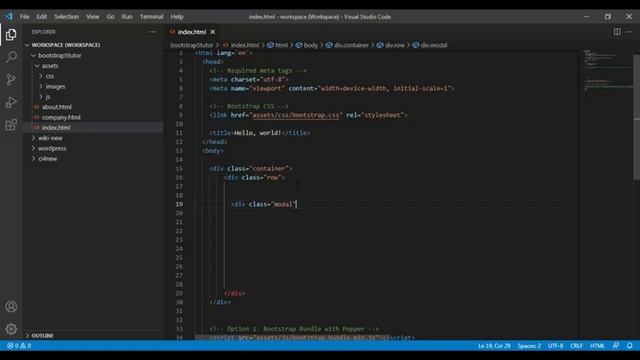Open the Manage gear icon
The width and height of the screenshot is (640, 360).
(11, 329)
